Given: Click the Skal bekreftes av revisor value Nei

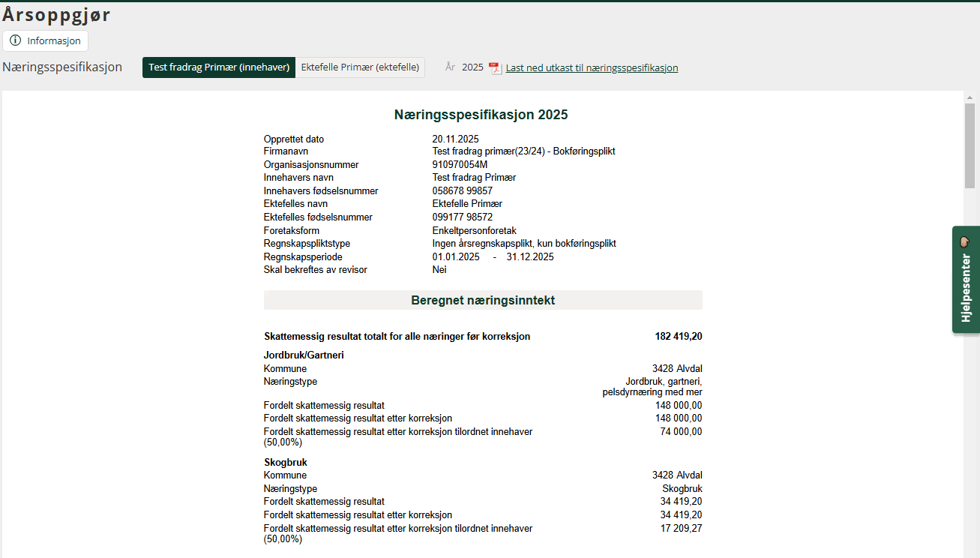Looking at the screenshot, I should [x=439, y=270].
